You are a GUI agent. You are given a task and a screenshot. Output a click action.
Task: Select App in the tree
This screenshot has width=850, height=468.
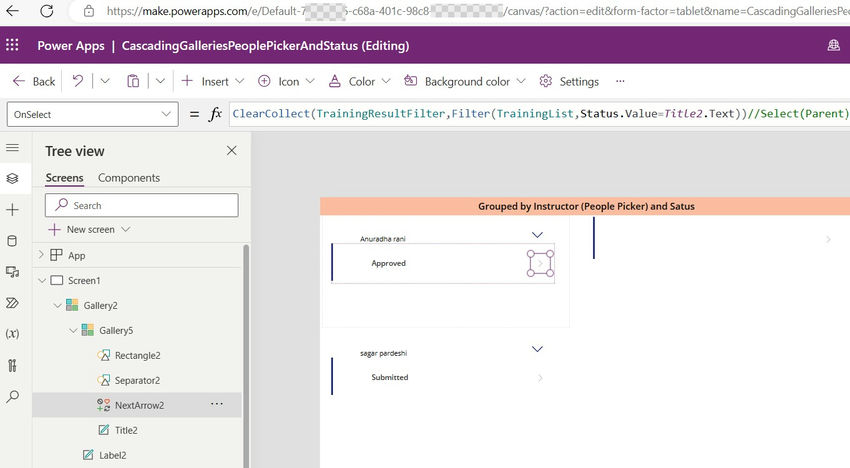coord(76,255)
